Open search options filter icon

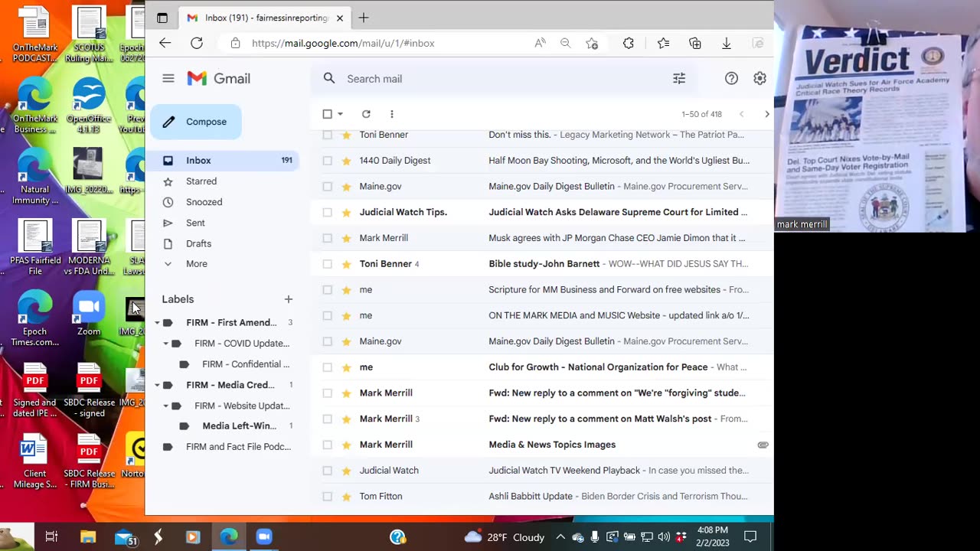[x=679, y=78]
